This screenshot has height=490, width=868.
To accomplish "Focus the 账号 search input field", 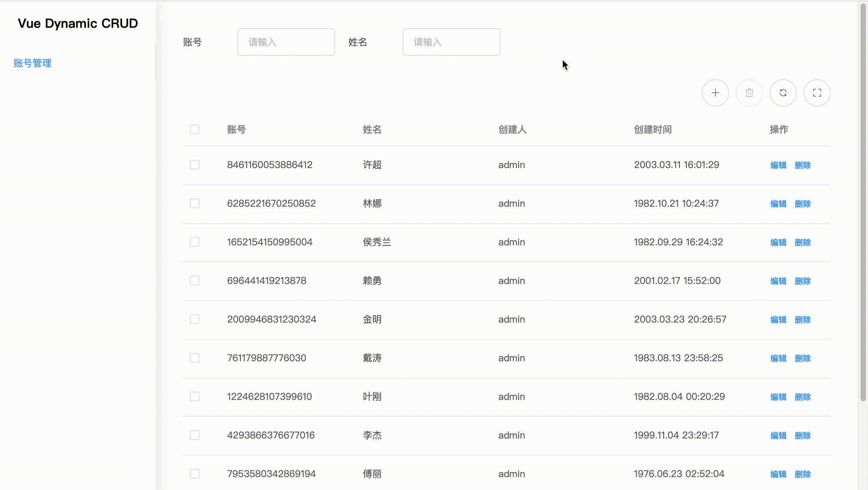I will click(286, 42).
